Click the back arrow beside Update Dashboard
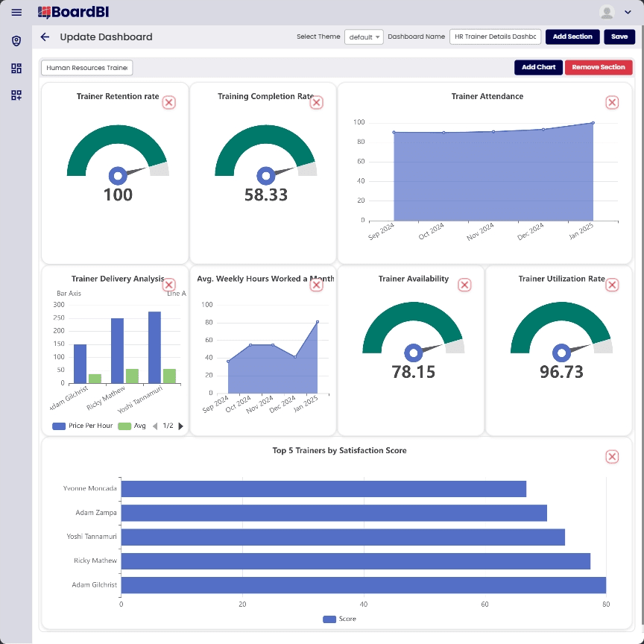 coord(45,37)
